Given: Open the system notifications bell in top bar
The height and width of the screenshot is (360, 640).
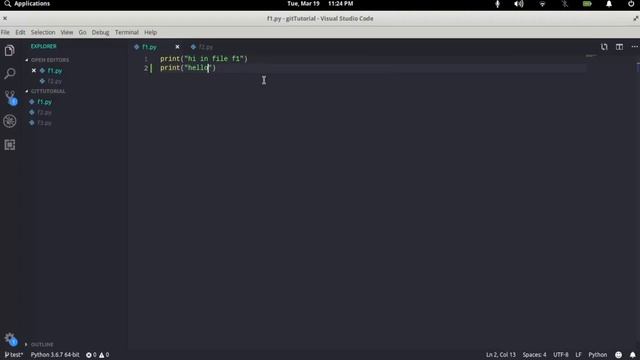Looking at the screenshot, I should pos(609,4).
